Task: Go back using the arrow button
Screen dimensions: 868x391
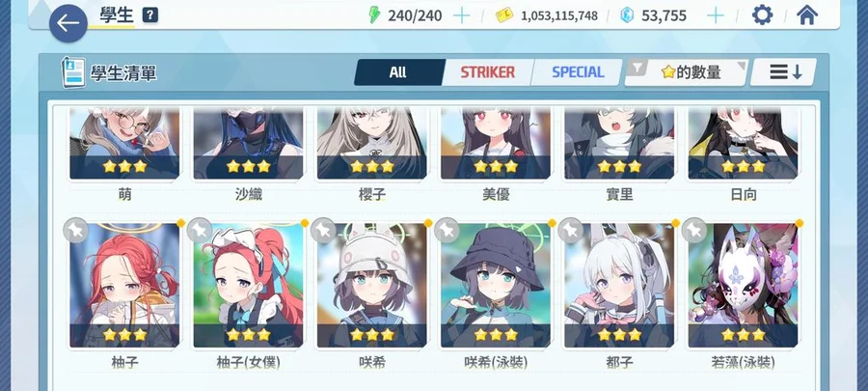Action: (68, 23)
